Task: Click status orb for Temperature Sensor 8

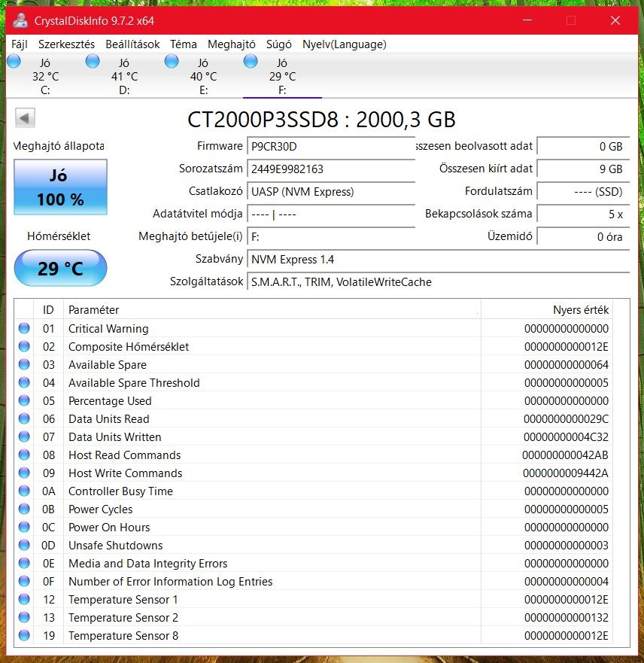Action: [24, 635]
